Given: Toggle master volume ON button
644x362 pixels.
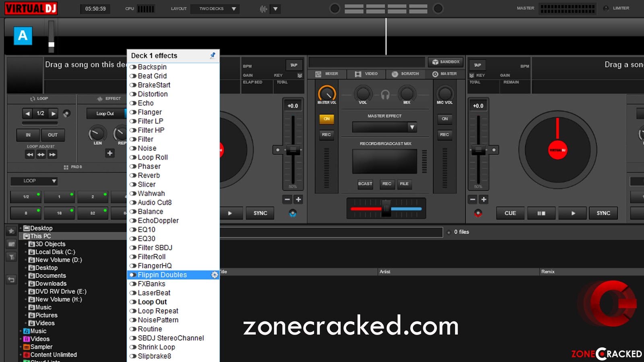Looking at the screenshot, I should (326, 119).
